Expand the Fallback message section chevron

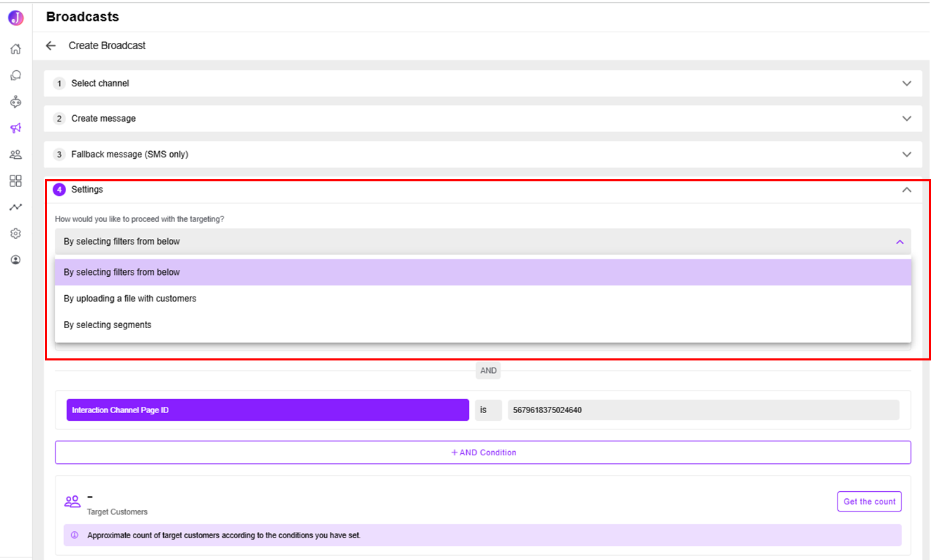907,154
